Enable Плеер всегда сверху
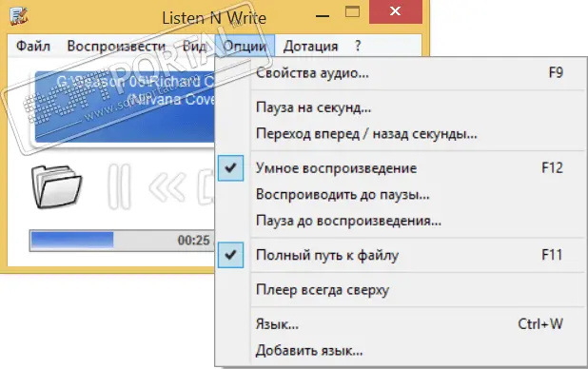Viewport: 588px width, 369px height. point(401,290)
